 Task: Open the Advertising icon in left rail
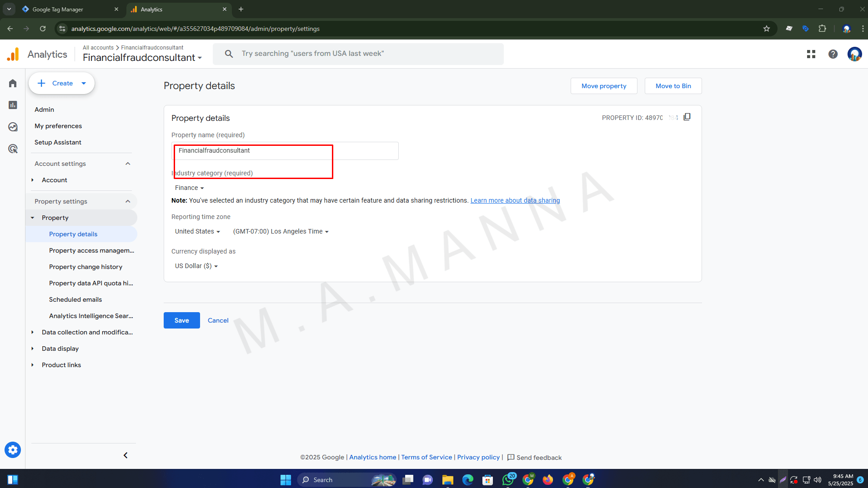click(13, 149)
